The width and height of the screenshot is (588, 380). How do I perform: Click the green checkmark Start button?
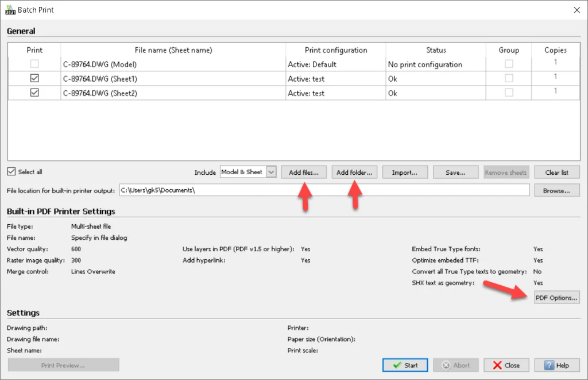coord(405,365)
